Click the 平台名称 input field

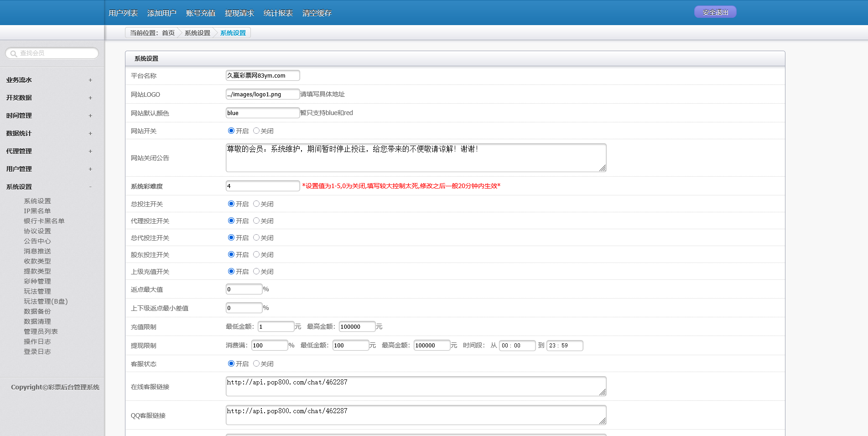(x=263, y=75)
